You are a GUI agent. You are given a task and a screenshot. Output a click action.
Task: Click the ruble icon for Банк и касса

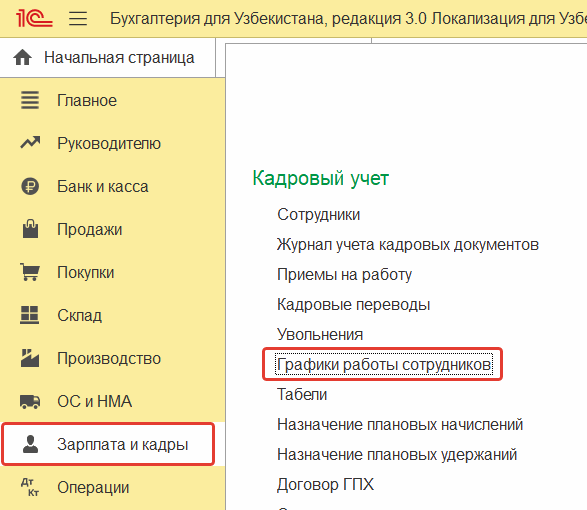coord(30,186)
